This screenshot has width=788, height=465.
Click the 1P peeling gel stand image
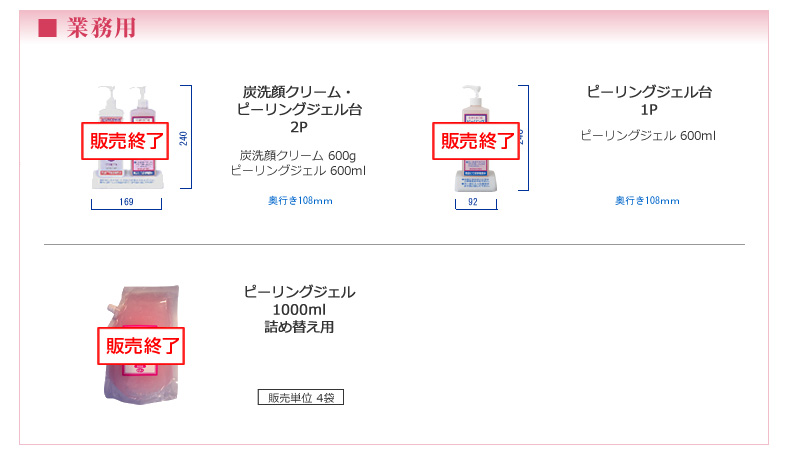click(x=475, y=138)
